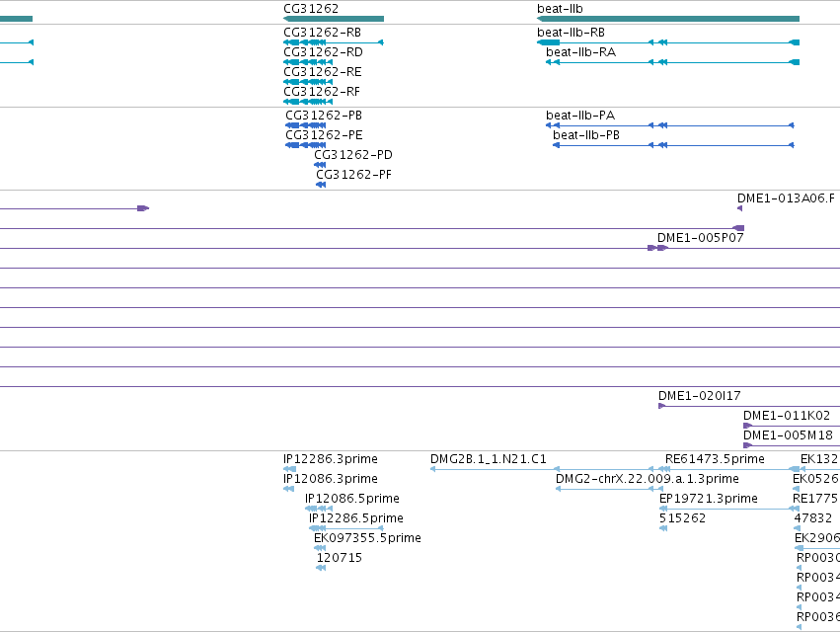Select the CG31262-PE protein feature
840x632 pixels.
point(305,145)
